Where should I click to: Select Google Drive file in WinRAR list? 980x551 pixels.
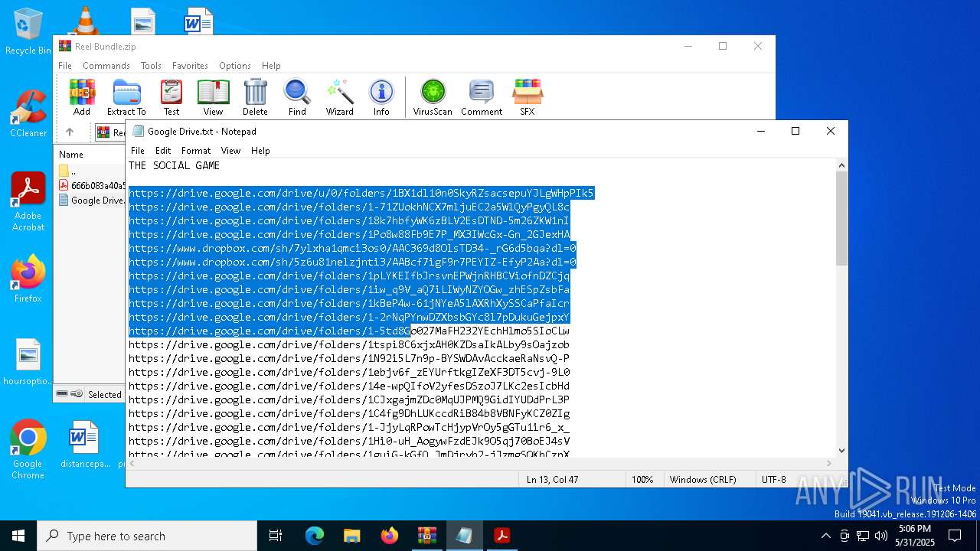(x=91, y=201)
